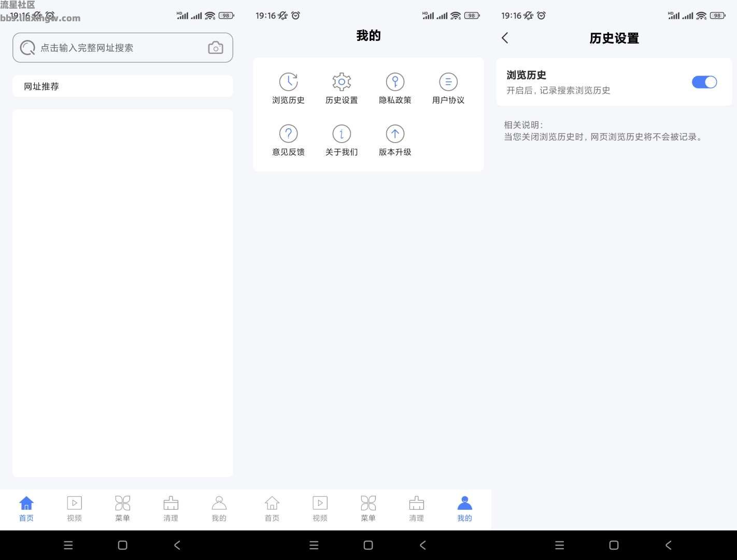
Task: Open 浏览历史 clock icon
Action: (289, 82)
